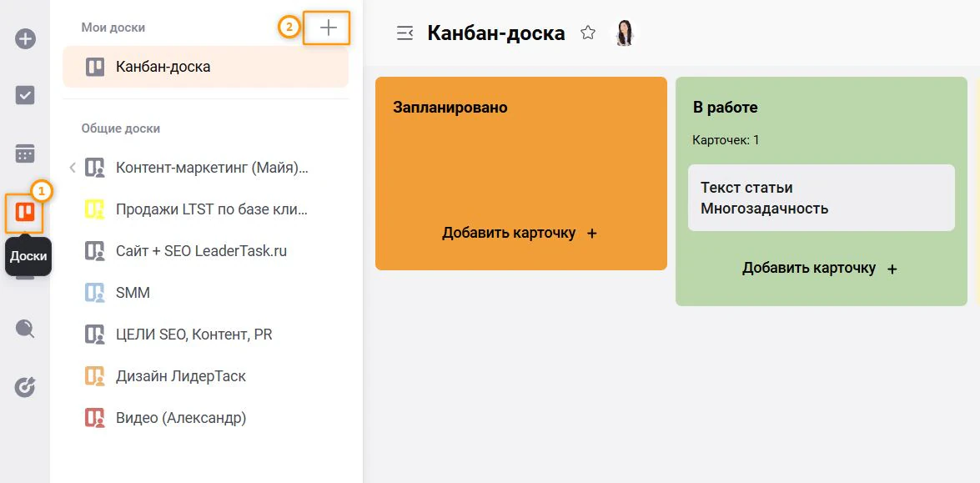The width and height of the screenshot is (980, 483).
Task: Add a new board with plus icon
Action: click(x=328, y=28)
